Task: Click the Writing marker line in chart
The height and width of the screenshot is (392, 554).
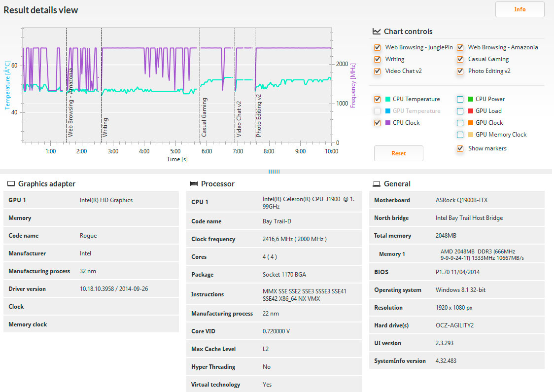Action: coord(102,99)
